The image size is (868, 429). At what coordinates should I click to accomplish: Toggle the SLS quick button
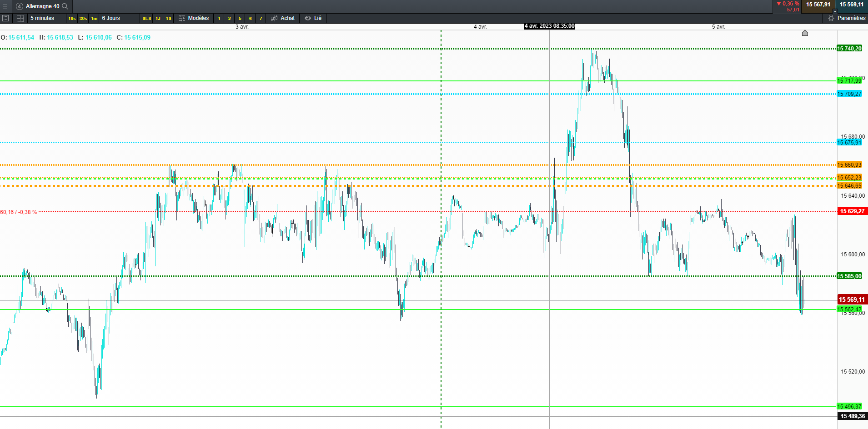click(146, 18)
